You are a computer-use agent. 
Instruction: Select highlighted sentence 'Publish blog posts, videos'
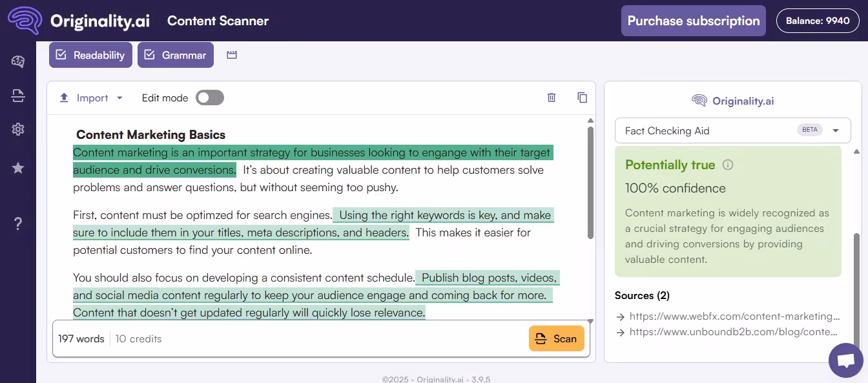click(x=316, y=295)
